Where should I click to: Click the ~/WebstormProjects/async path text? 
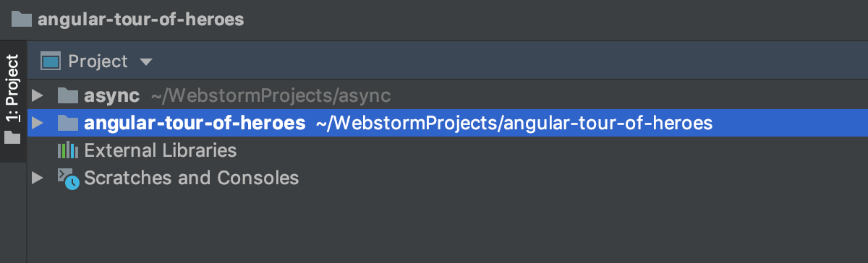click(271, 95)
